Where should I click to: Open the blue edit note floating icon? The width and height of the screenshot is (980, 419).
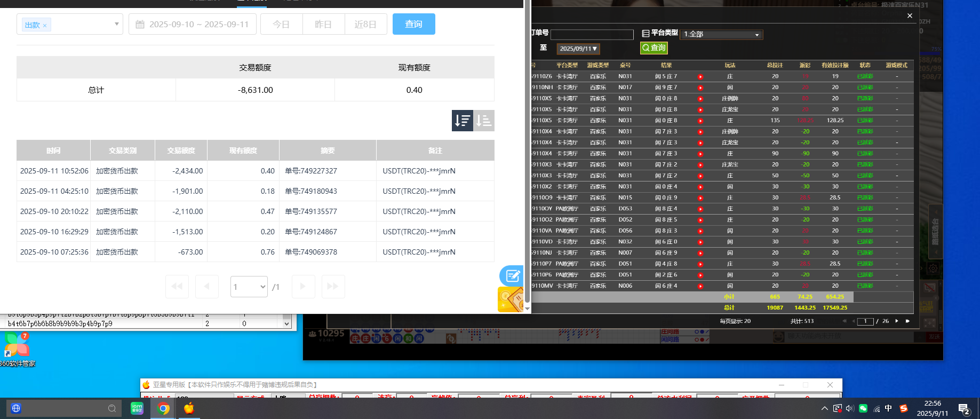pyautogui.click(x=511, y=275)
